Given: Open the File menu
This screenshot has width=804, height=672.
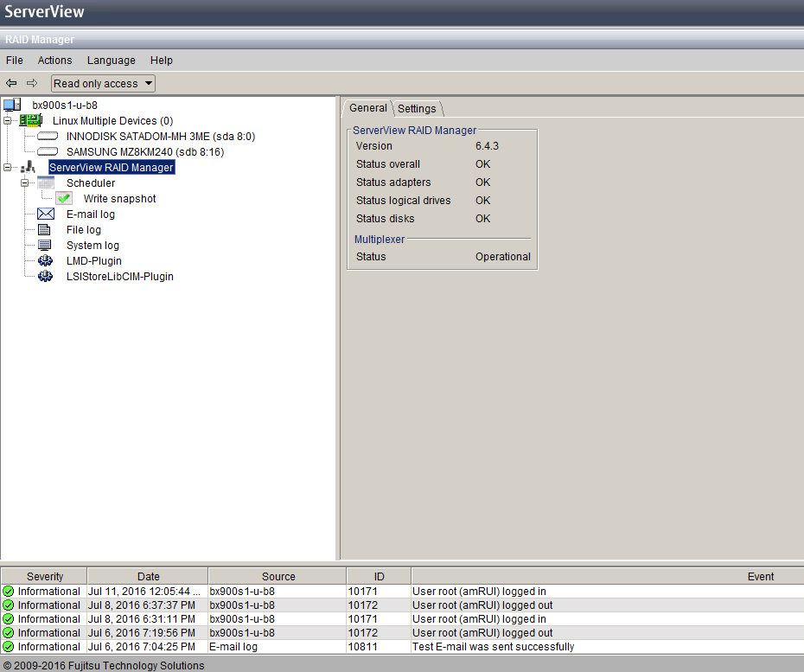Looking at the screenshot, I should (x=15, y=60).
